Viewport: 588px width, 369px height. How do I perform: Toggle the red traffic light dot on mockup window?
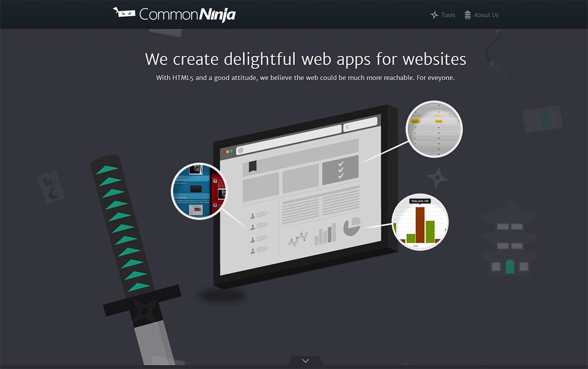click(223, 151)
